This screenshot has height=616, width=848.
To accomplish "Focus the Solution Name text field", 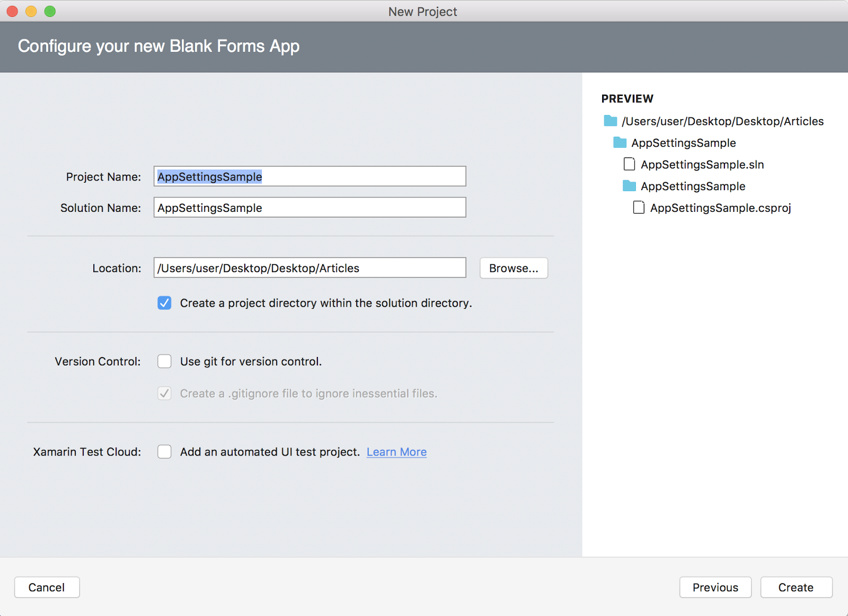I will click(x=310, y=208).
